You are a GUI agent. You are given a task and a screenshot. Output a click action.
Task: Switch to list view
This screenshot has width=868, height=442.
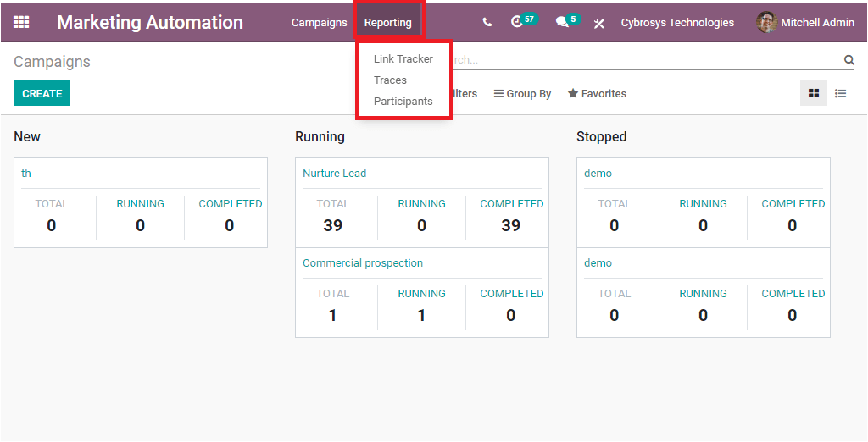(841, 93)
